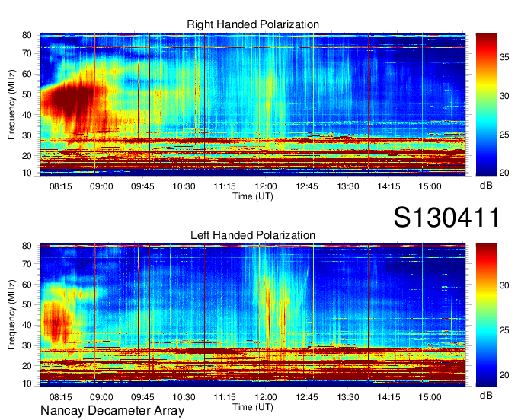Click the "Left Handed Polarization" plot title
The height and width of the screenshot is (420, 518).
click(253, 235)
